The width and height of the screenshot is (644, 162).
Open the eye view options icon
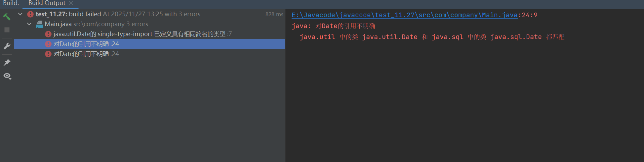click(x=7, y=76)
